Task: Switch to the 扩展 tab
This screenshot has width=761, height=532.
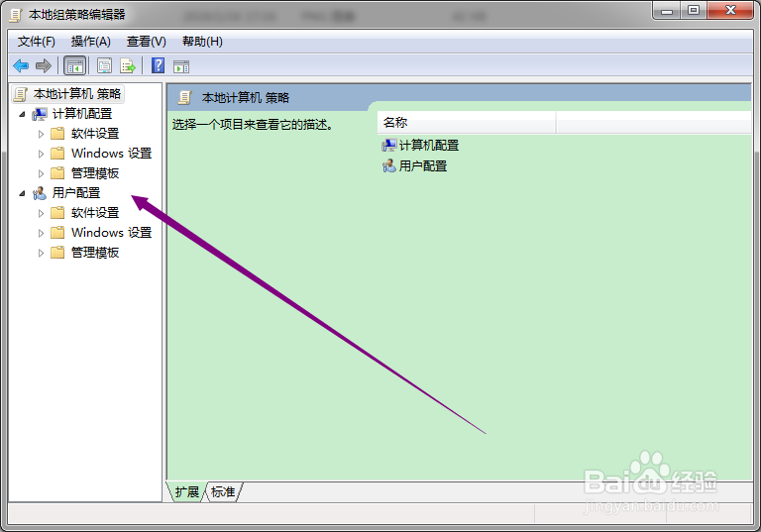Action: coord(187,492)
